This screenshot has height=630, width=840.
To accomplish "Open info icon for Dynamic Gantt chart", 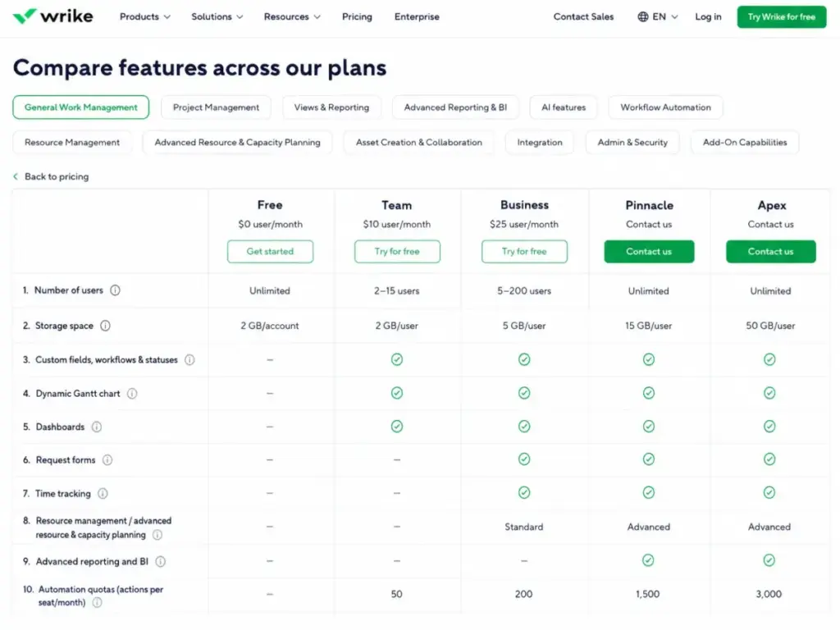I will coord(132,393).
